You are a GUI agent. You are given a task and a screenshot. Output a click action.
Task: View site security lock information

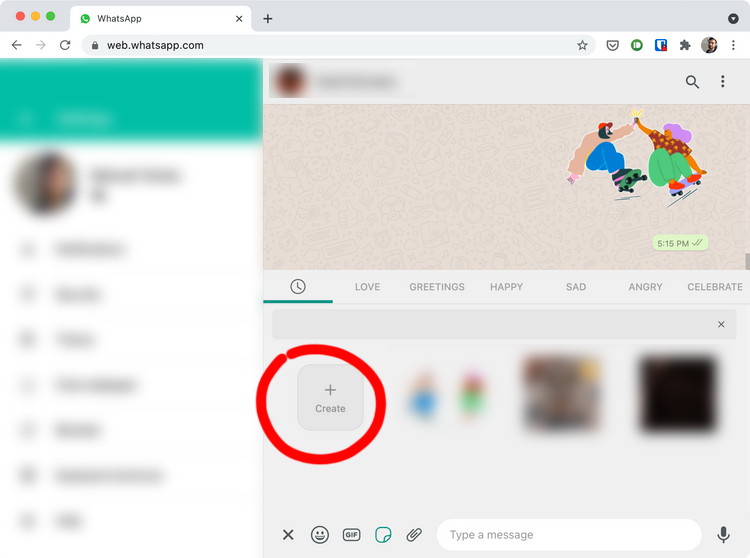95,45
